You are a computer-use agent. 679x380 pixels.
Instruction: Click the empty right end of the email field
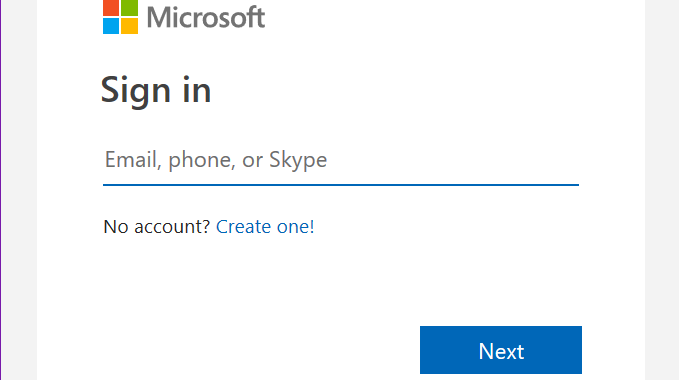click(x=498, y=160)
